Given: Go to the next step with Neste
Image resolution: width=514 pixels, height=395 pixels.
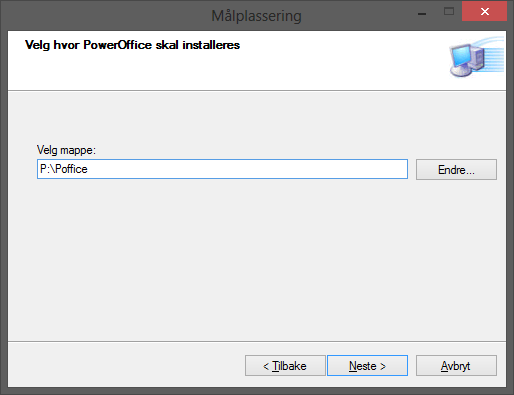Looking at the screenshot, I should click(367, 366).
